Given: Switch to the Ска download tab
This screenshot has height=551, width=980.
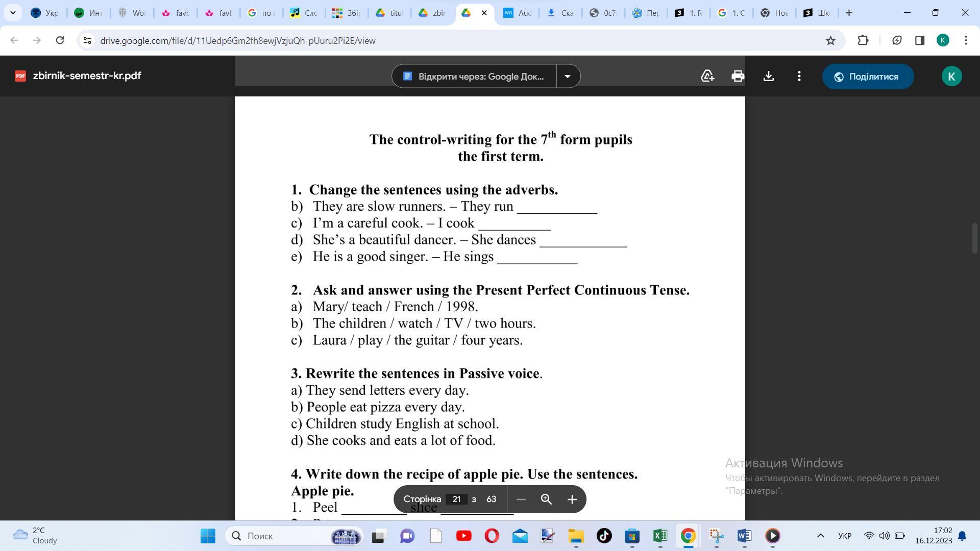Looking at the screenshot, I should [560, 13].
